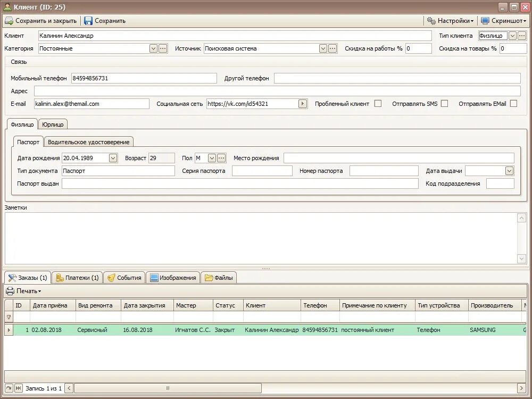Click the Клиент name input field
Viewport: 532px width, 399px height.
pos(235,36)
